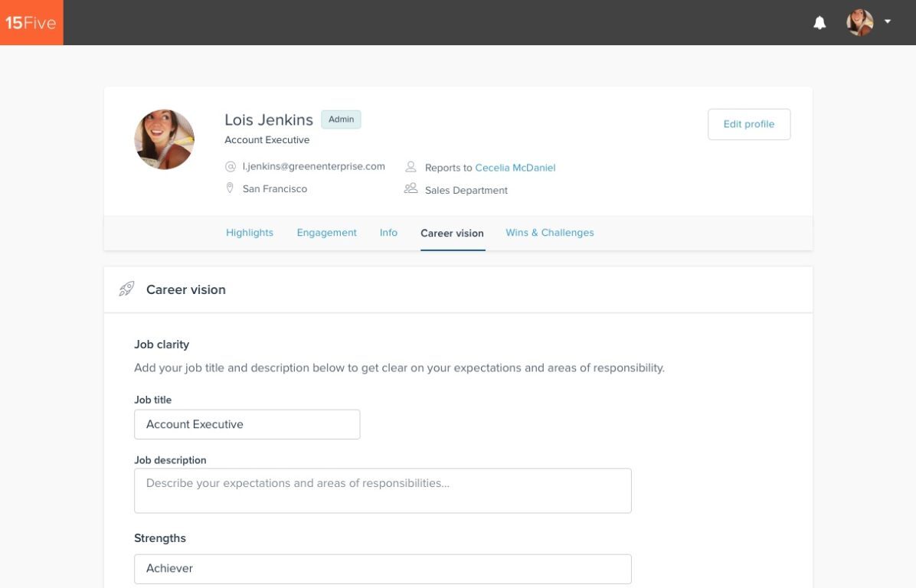Click Lois Jenkins' profile photo

(164, 139)
